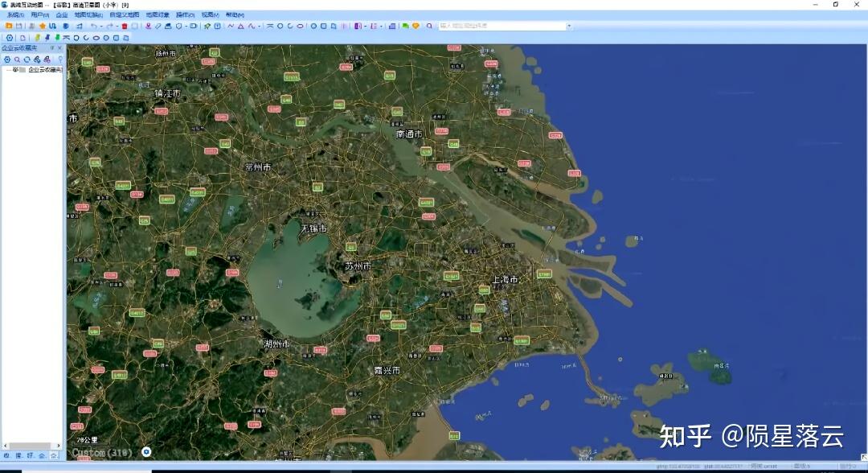Viewport: 868px width, 473px height.
Task: Close the favorites side panel
Action: pyautogui.click(x=59, y=48)
